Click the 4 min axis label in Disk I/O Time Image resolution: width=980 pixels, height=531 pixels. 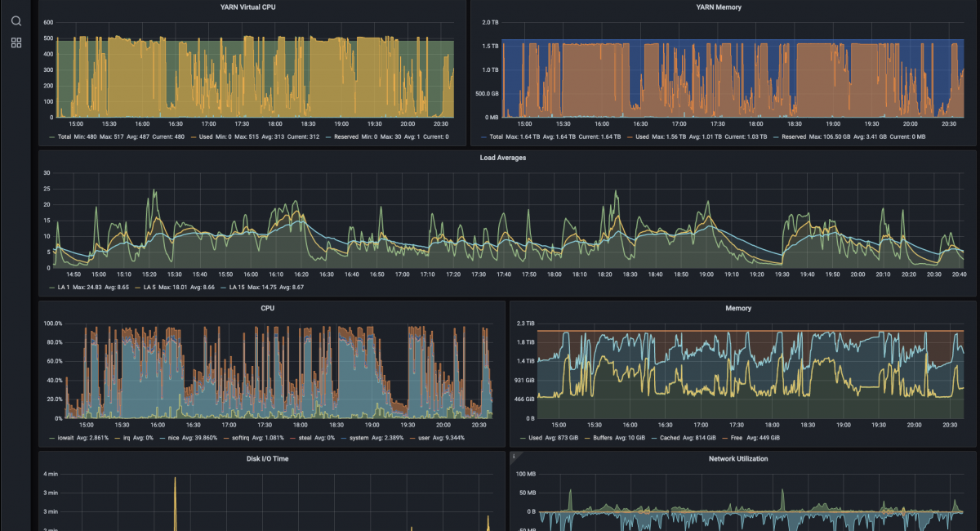tap(50, 474)
